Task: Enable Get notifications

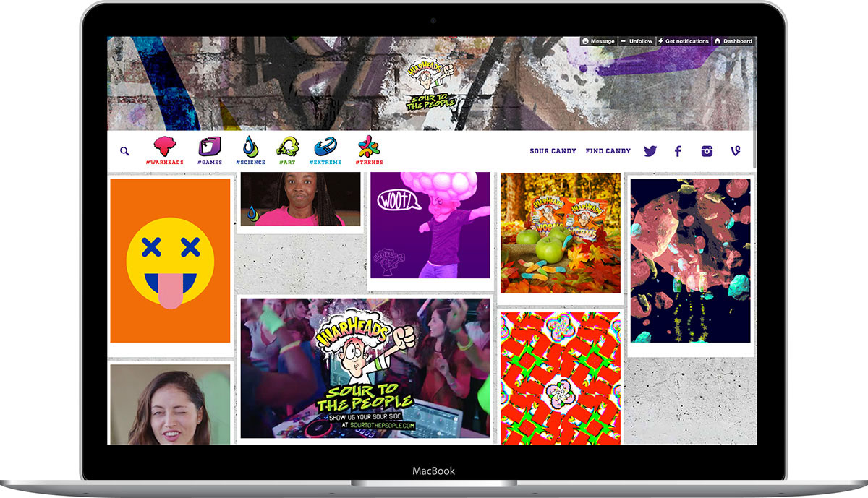Action: [x=684, y=41]
